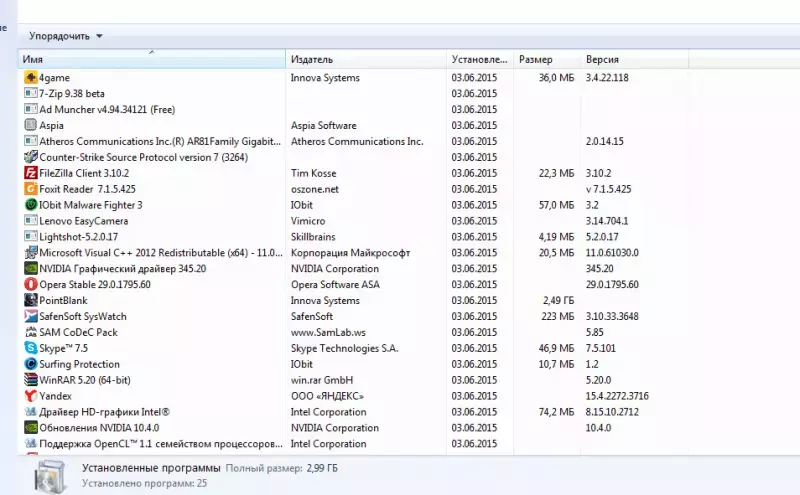Click publisher www.SamLab.ws
Screen dimensions: 800x495
(x=328, y=332)
